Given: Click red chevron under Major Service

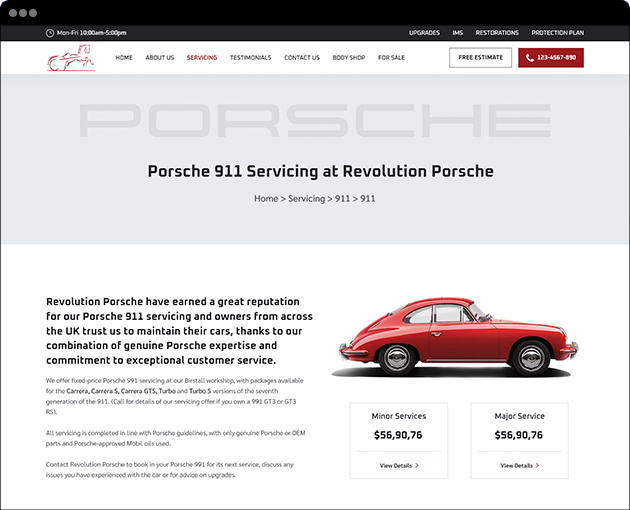Looking at the screenshot, I should 538,465.
